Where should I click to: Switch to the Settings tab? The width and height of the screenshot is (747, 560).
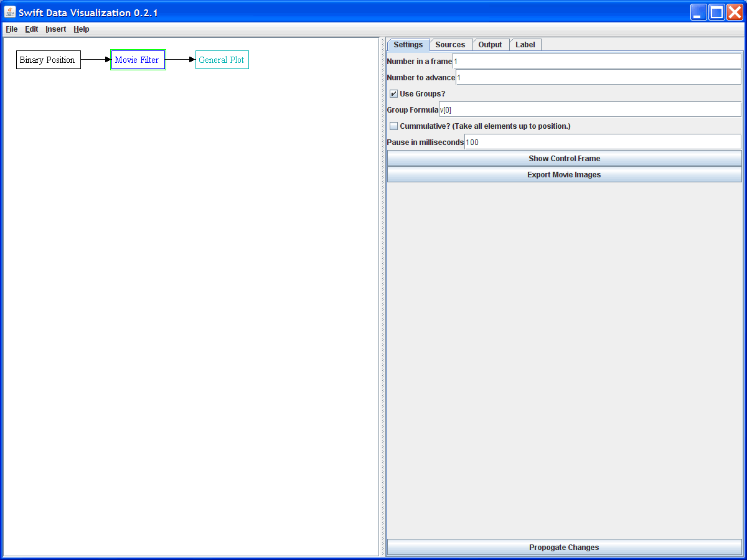click(408, 45)
